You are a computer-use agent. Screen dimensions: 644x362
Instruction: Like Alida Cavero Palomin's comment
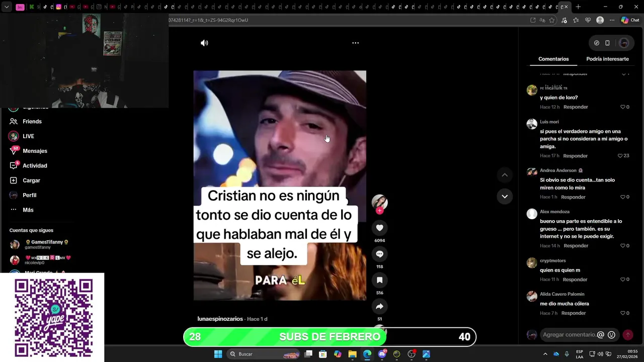coord(623,313)
